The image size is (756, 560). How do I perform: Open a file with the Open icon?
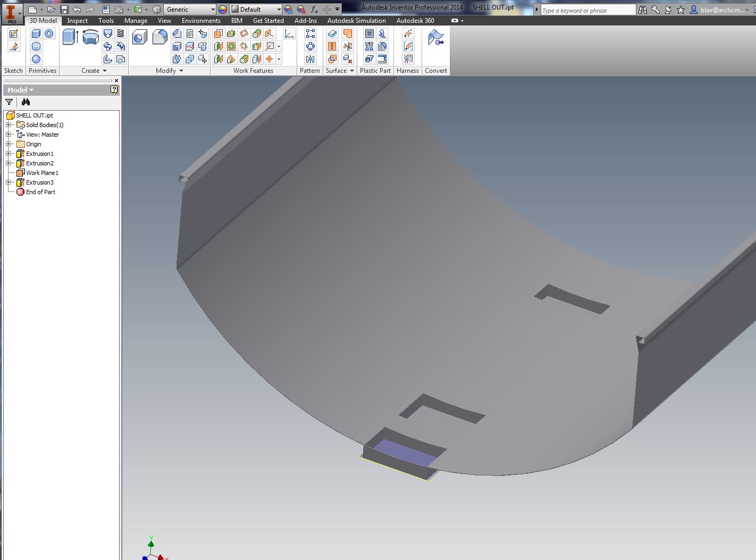tap(51, 10)
